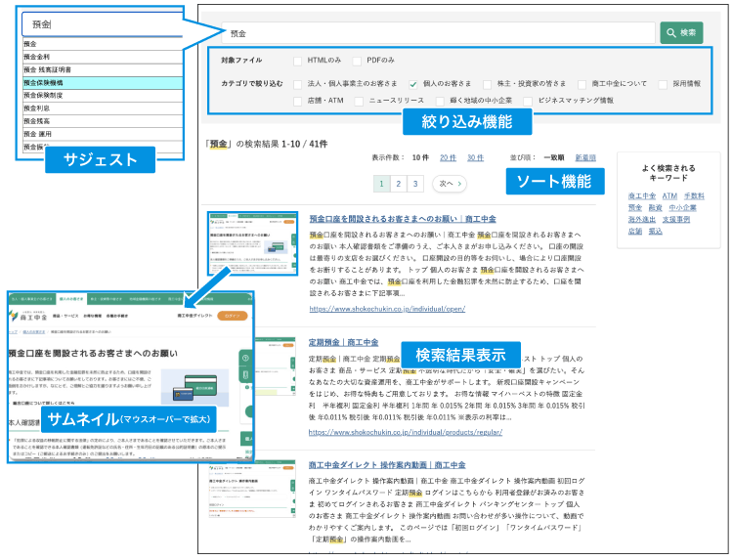
Task: Check 法人・個人事業主のお客さま category
Action: coord(297,84)
